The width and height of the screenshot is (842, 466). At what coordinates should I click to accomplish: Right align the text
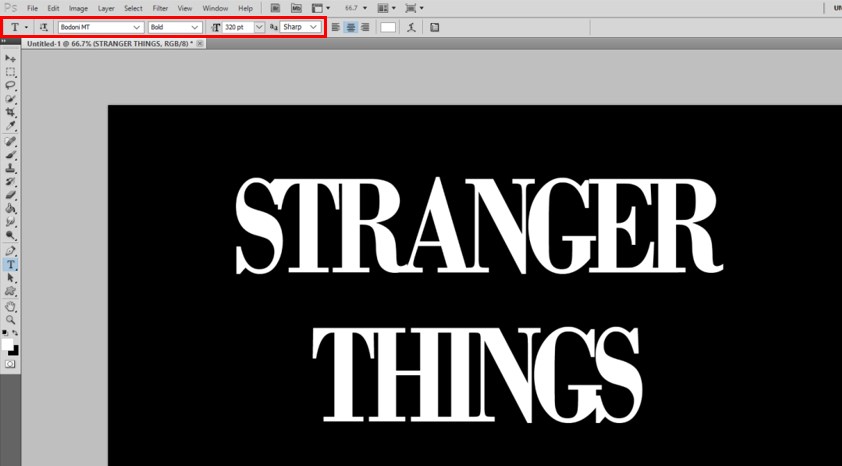pos(365,27)
